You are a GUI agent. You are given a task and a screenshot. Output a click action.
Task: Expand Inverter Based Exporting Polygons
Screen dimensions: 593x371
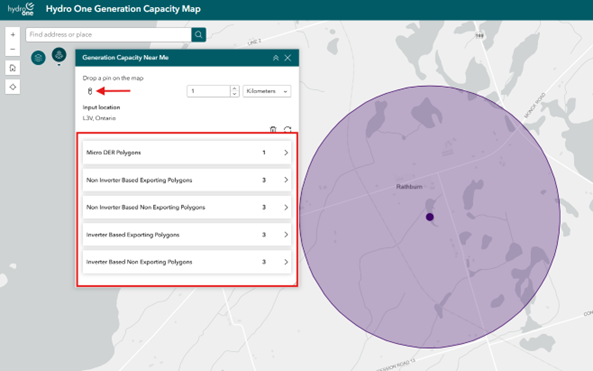[x=187, y=234]
